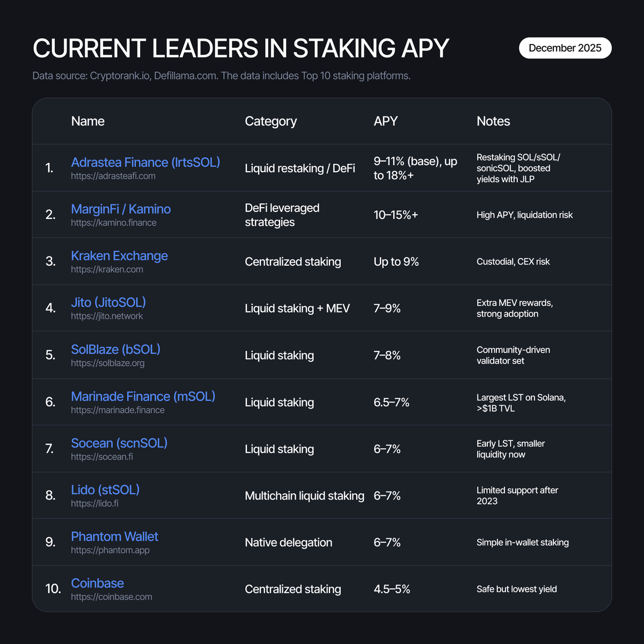
Task: Open the Phantom Wallet link
Action: [x=114, y=536]
